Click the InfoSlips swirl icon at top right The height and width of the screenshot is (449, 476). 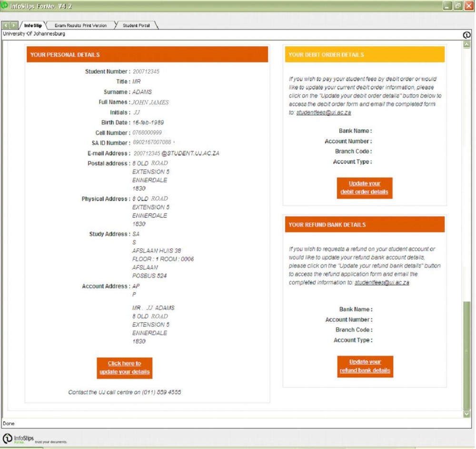pos(466,34)
